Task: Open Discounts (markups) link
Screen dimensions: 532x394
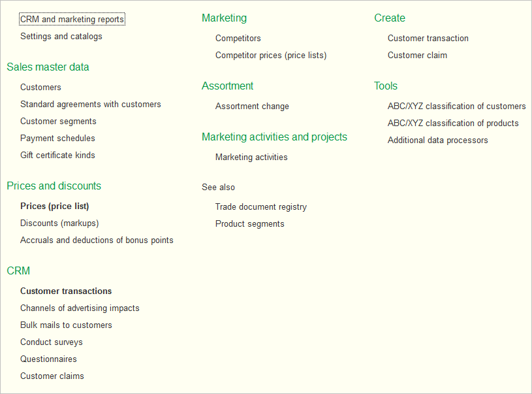Action: pyautogui.click(x=59, y=223)
